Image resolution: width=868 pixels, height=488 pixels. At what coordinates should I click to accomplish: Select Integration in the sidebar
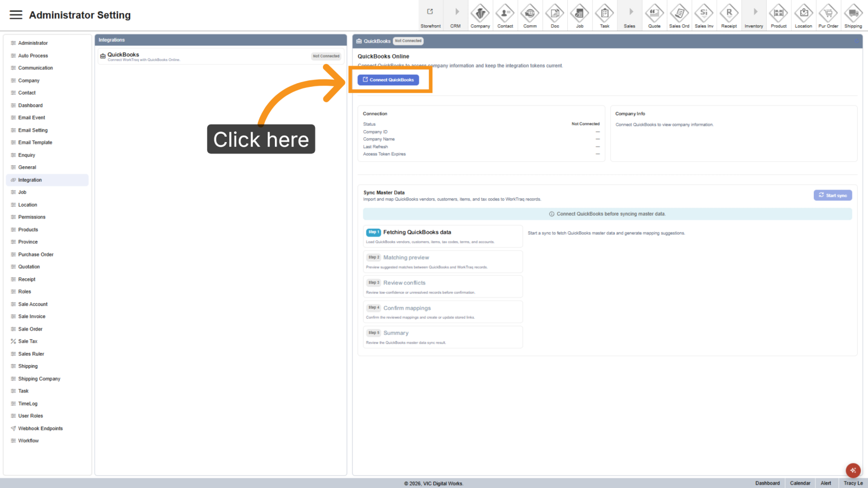point(47,180)
